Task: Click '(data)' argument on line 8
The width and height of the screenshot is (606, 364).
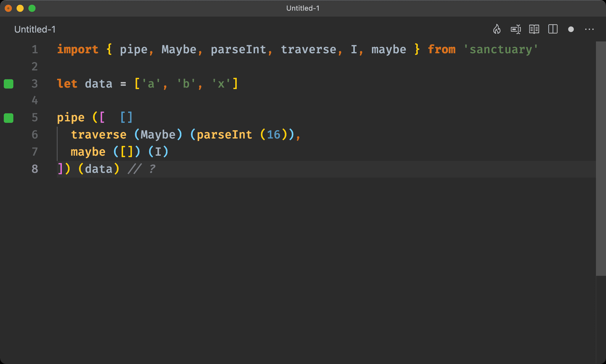Action: pos(99,169)
